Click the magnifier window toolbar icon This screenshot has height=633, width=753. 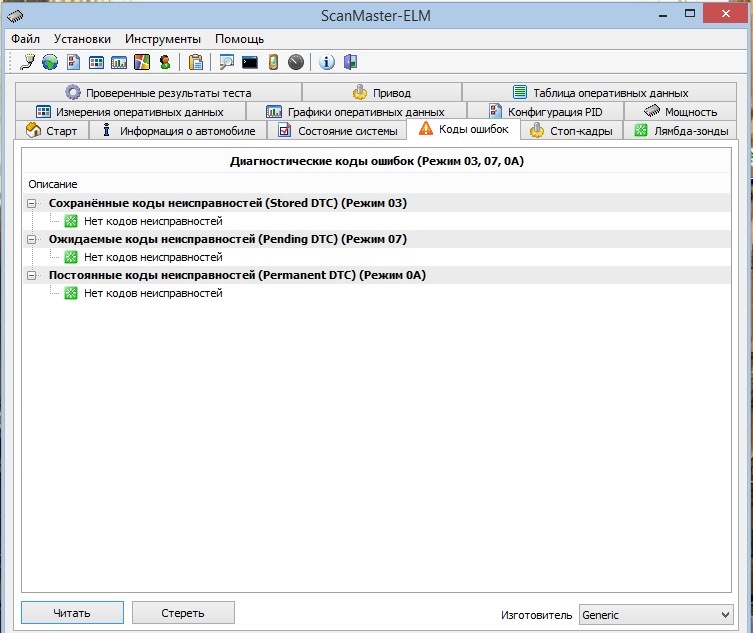pos(226,62)
